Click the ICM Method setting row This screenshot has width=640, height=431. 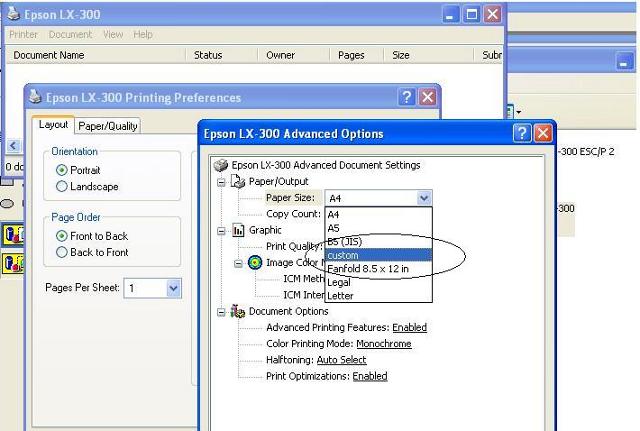tap(304, 279)
